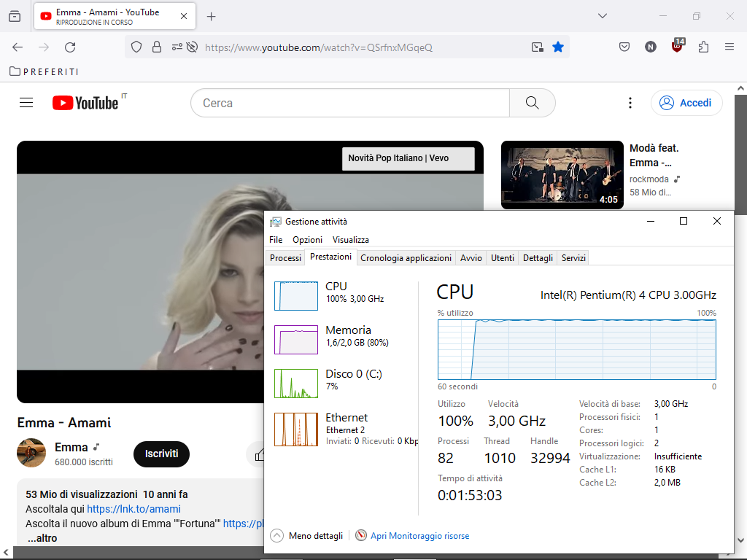Image resolution: width=747 pixels, height=560 pixels.
Task: Go back to previous page
Action: [18, 47]
